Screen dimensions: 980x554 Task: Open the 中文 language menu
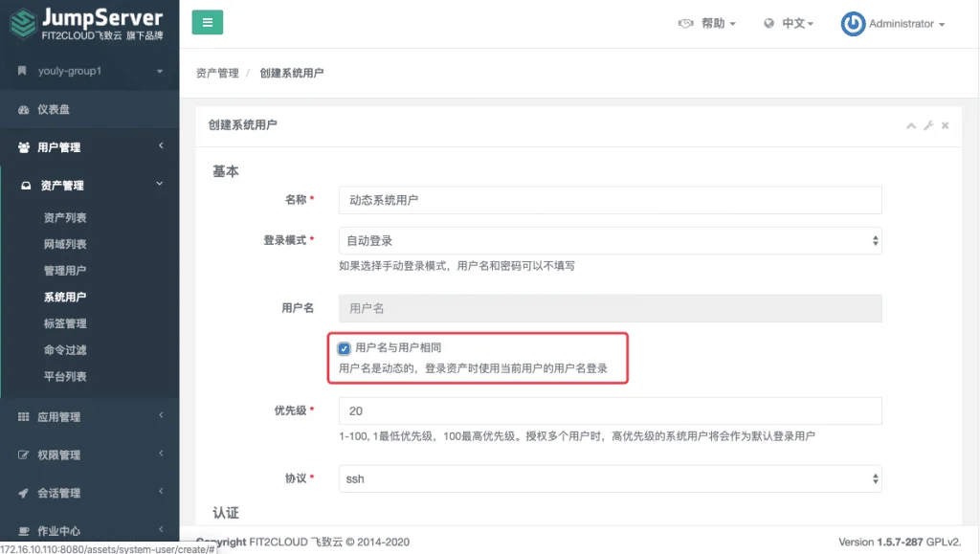[789, 23]
